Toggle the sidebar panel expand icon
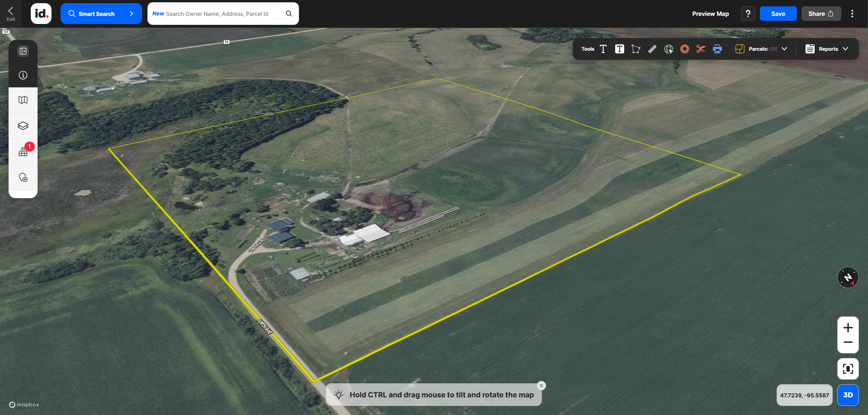This screenshot has height=415, width=868. click(x=23, y=51)
